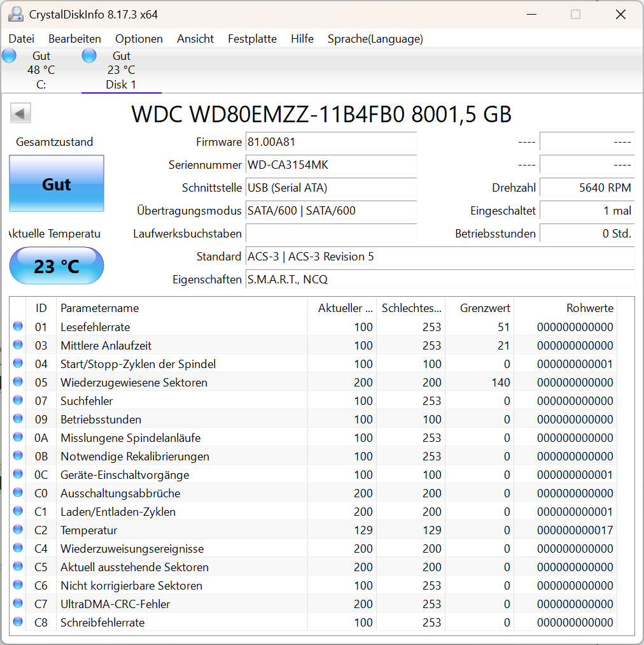Click the CrystalDiskInfo icon in the title bar
644x645 pixels.
tap(15, 13)
